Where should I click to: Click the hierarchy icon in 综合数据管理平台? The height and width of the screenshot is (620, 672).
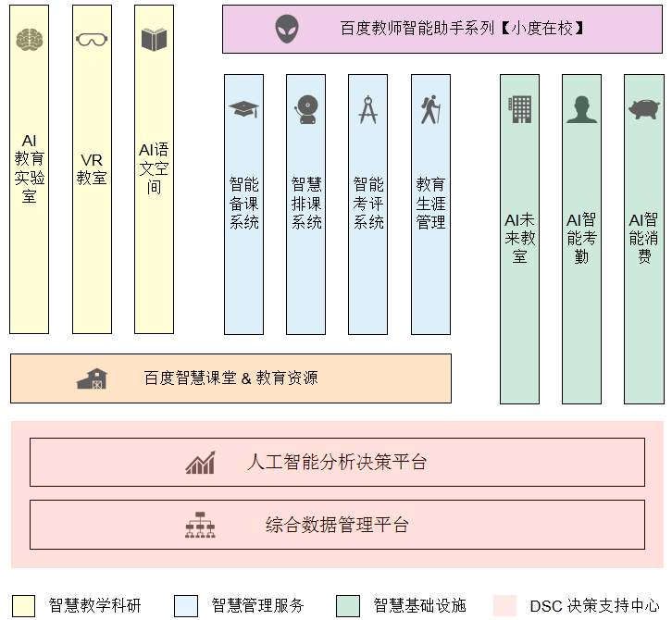[200, 525]
